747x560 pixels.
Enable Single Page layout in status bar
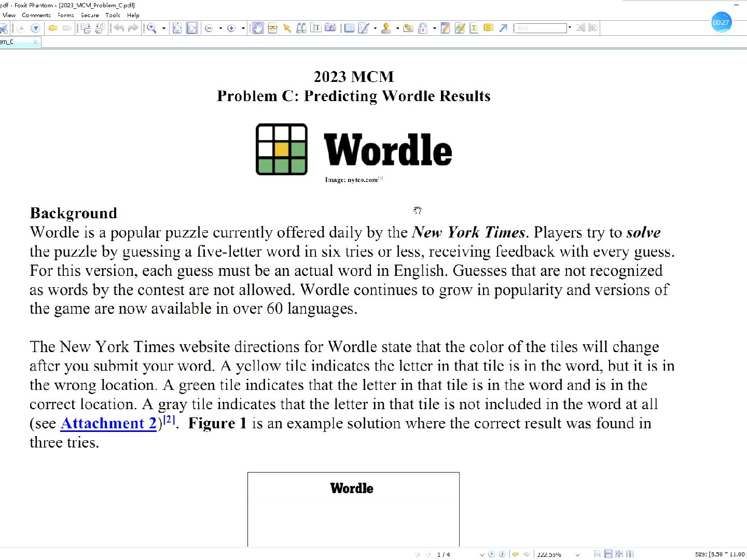(597, 554)
